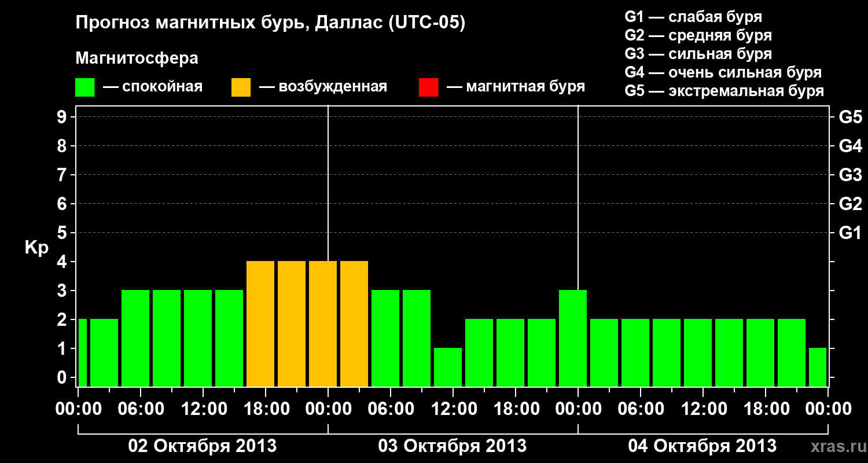Select the 03 Октября 2013 date label
The image size is (868, 463).
click(x=453, y=446)
